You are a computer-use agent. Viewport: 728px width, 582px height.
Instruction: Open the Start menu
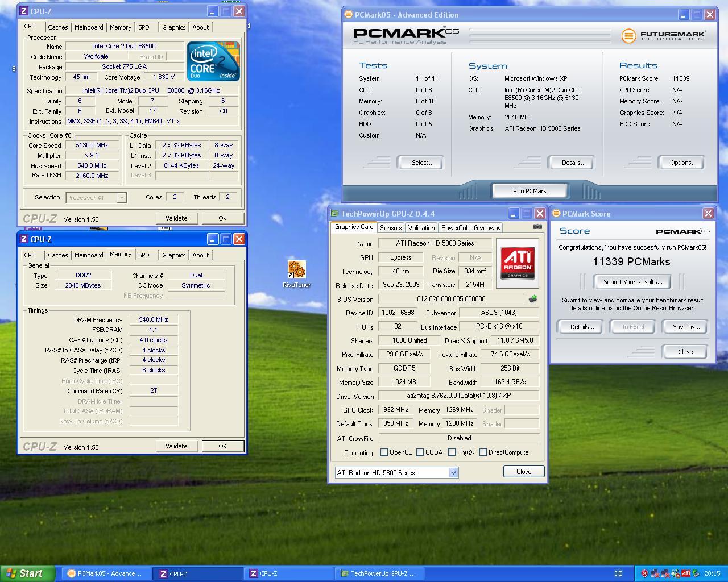point(28,573)
